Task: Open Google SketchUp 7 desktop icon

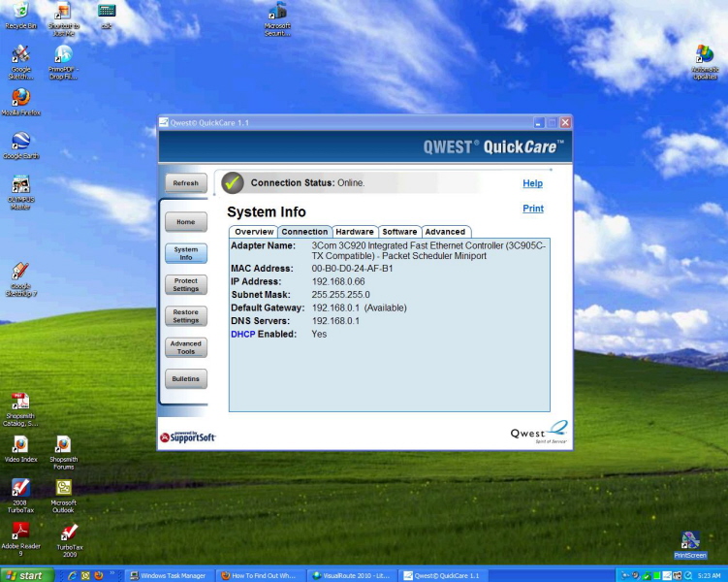Action: [x=21, y=279]
